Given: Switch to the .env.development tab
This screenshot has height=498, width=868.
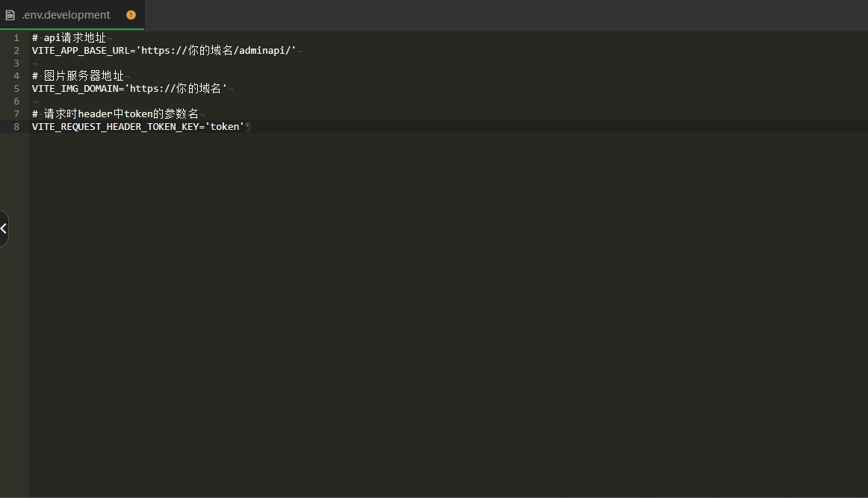Looking at the screenshot, I should coord(66,15).
